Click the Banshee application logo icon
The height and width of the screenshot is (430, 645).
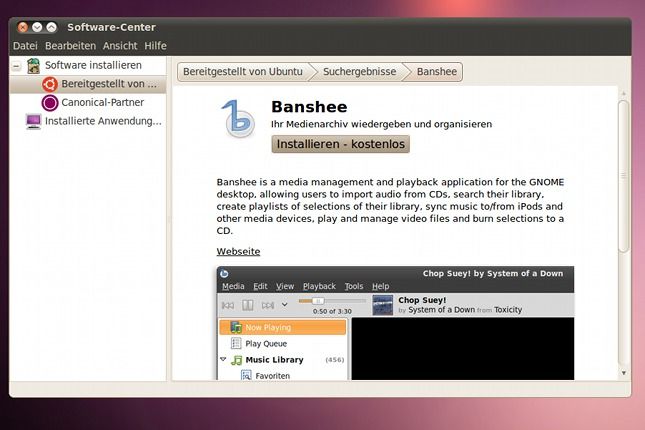(237, 120)
